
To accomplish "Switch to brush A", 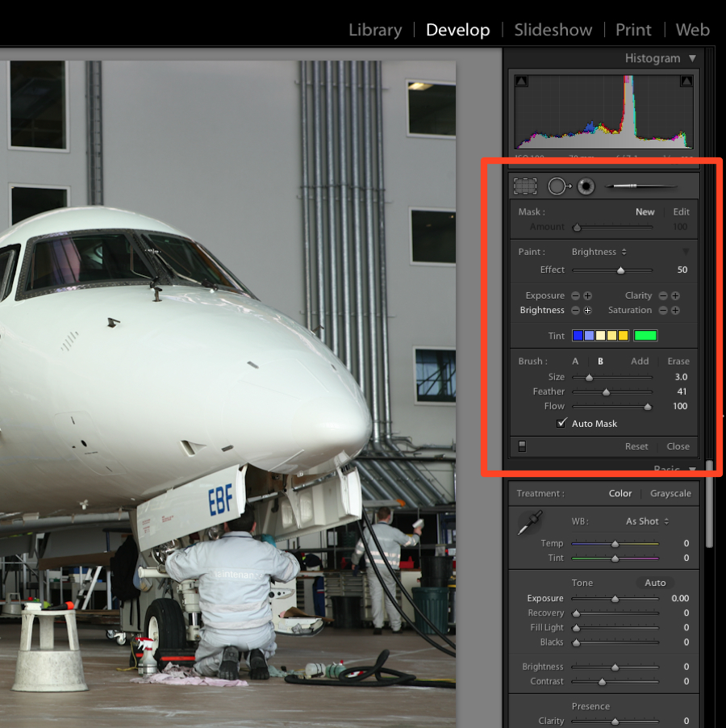I will [575, 362].
